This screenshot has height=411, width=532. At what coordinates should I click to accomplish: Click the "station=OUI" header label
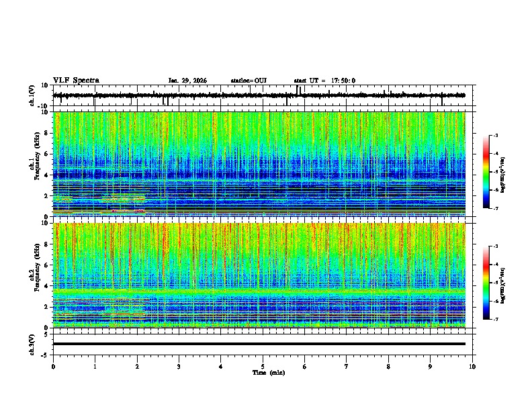[249, 81]
